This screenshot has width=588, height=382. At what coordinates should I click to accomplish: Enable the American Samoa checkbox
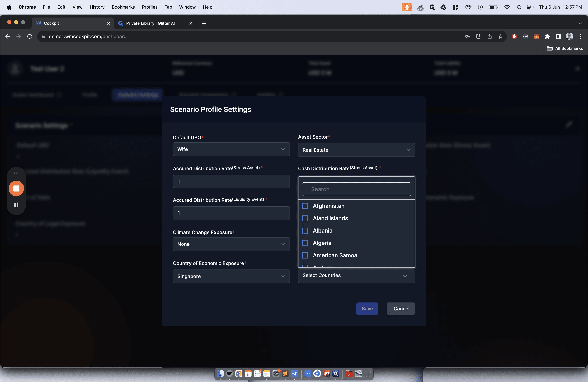click(305, 255)
